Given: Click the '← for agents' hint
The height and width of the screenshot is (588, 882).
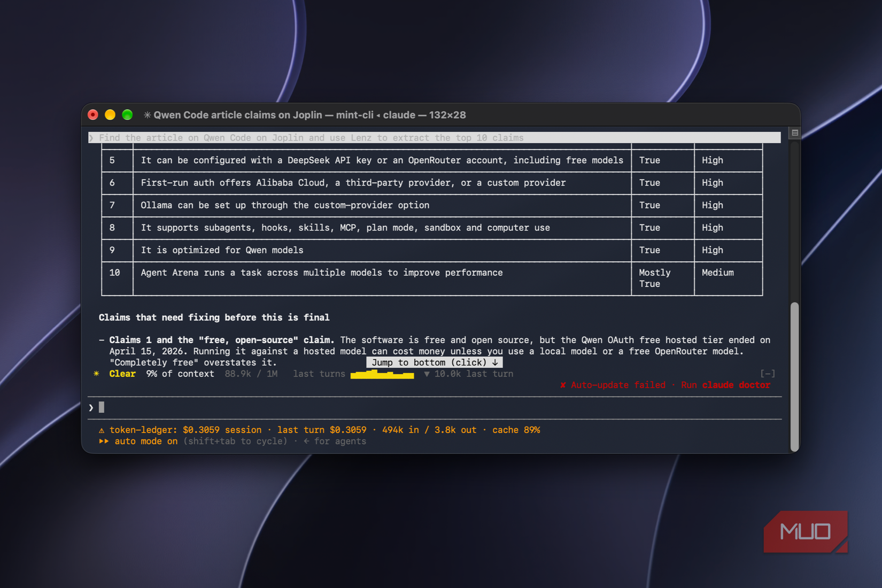Looking at the screenshot, I should click(x=335, y=441).
